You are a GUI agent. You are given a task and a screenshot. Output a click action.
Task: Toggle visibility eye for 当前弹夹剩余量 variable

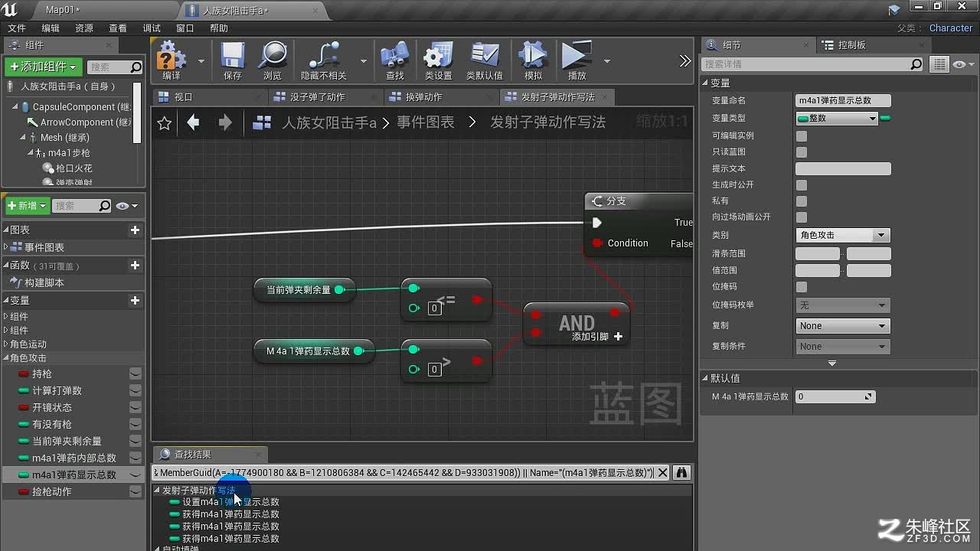click(136, 441)
